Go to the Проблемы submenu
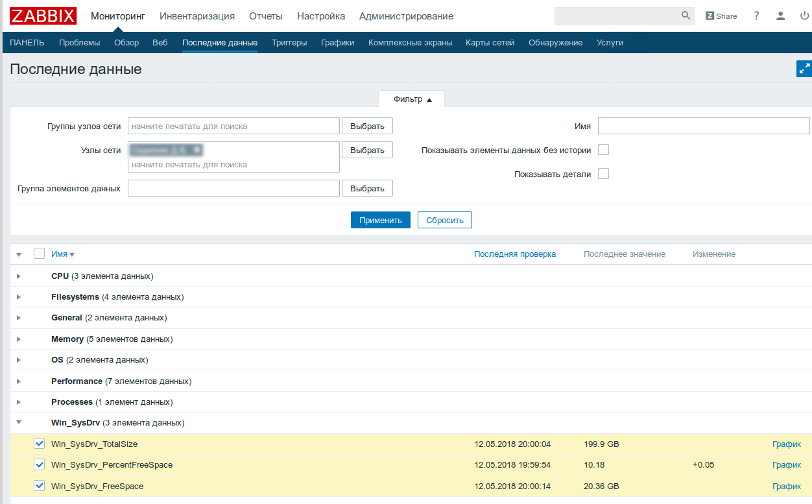 tap(80, 43)
